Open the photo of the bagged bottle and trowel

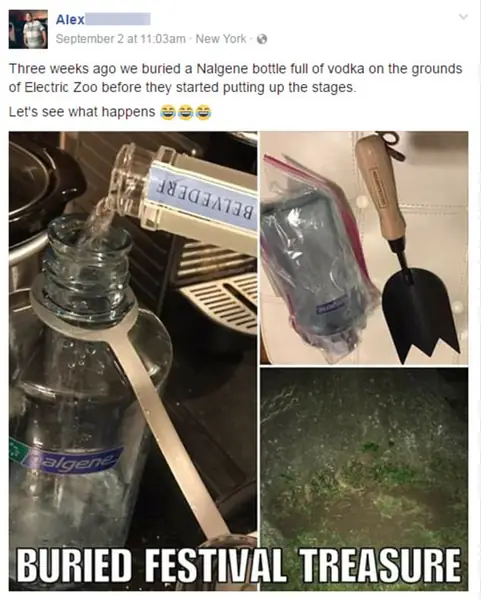[364, 248]
